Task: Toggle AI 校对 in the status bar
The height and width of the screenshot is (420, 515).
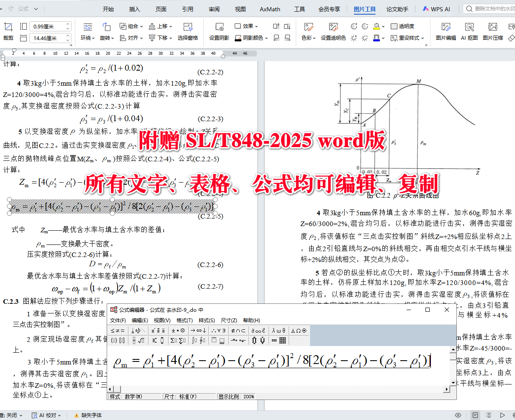Action: [x=46, y=415]
